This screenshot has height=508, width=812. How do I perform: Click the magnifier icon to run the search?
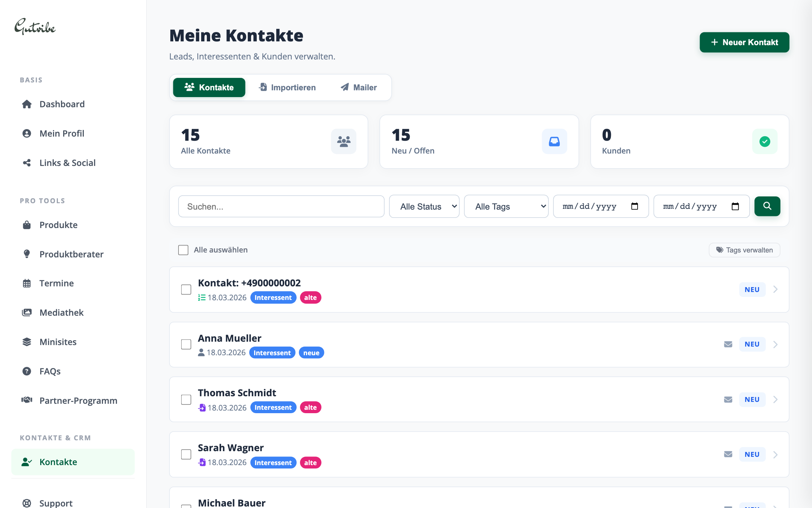[767, 206]
